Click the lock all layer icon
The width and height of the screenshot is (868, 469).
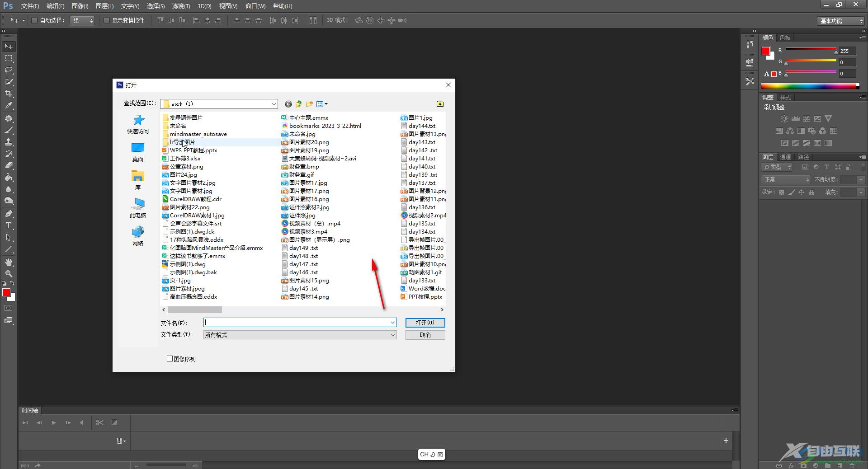[811, 192]
